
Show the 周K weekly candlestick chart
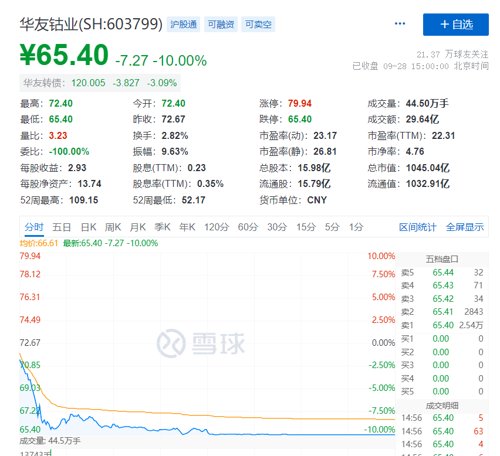(x=113, y=227)
